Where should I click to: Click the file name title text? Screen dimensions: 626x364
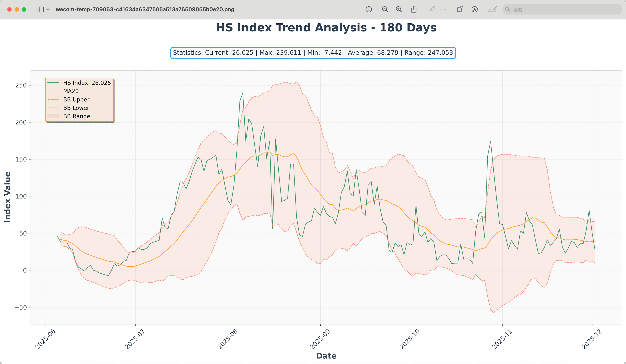click(145, 9)
